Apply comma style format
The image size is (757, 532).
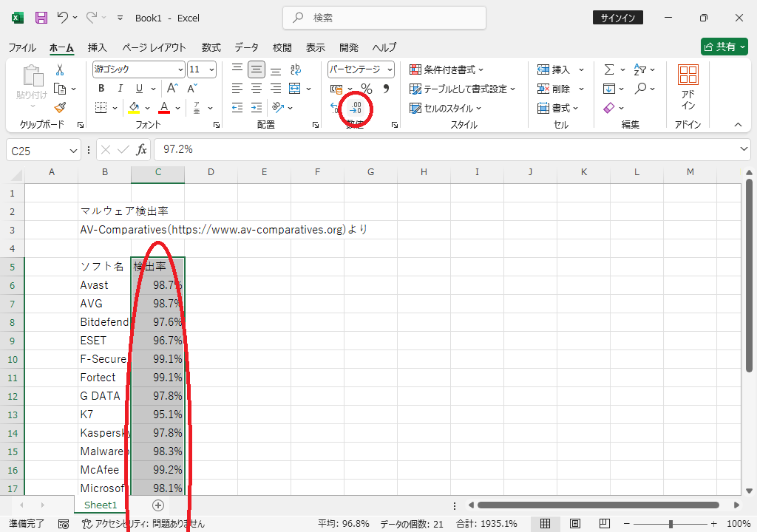tap(386, 89)
